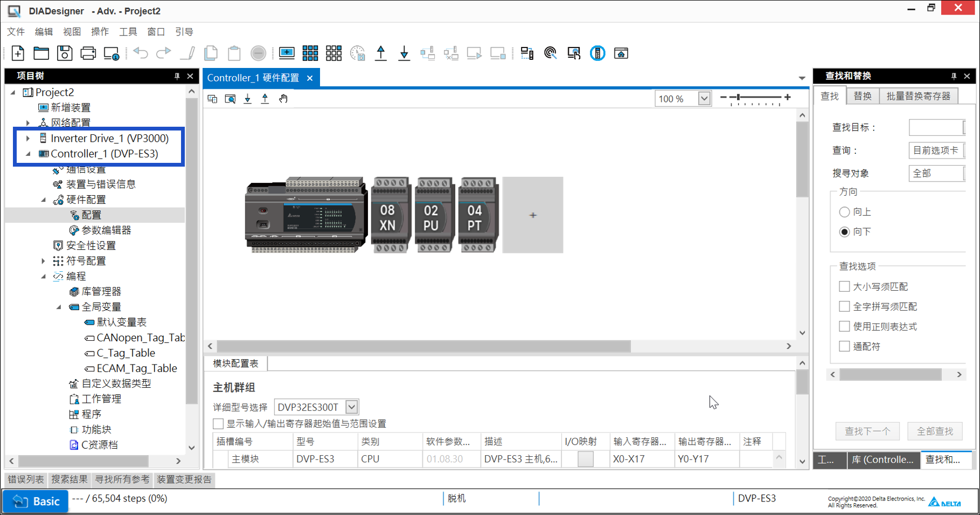Click the upload arrow toolbar icon
980x515 pixels.
[381, 53]
